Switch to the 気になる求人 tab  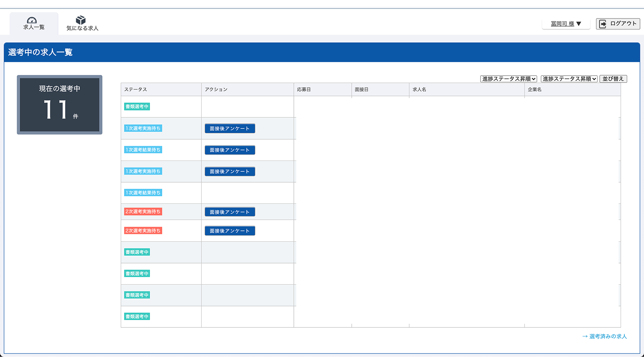pos(83,24)
